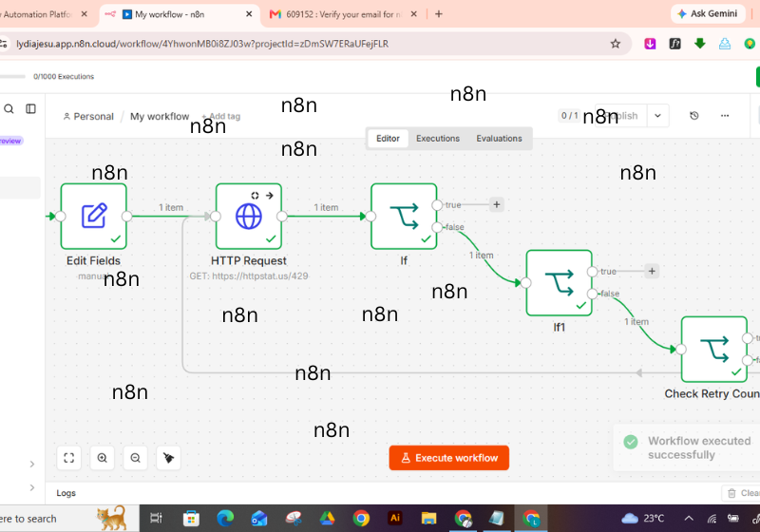760x532 pixels.
Task: Open a new browser tab
Action: pyautogui.click(x=439, y=14)
